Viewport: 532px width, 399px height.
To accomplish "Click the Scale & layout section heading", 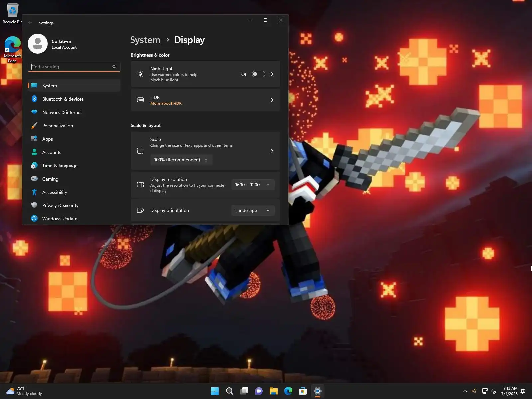I will pyautogui.click(x=146, y=125).
